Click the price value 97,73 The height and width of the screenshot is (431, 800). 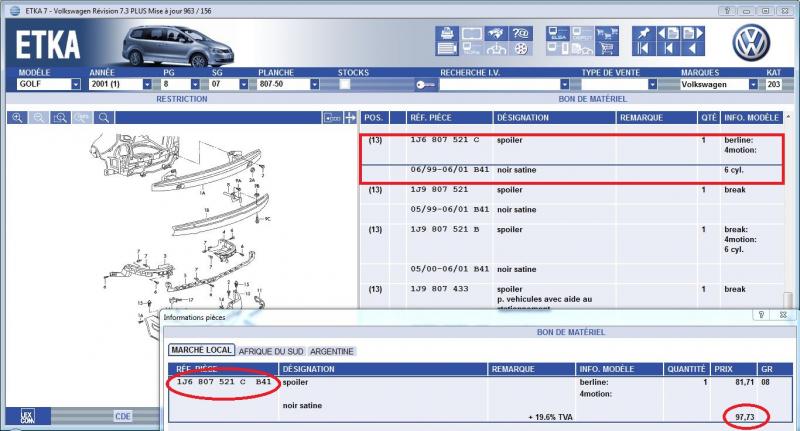(x=744, y=417)
